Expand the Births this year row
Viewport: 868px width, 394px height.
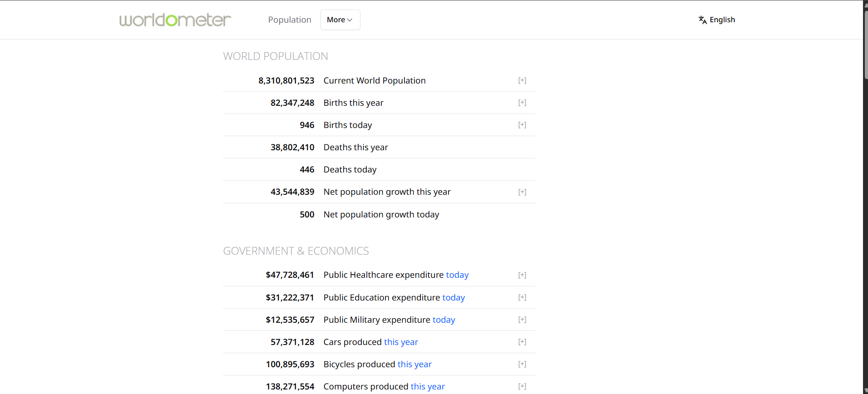pos(522,103)
